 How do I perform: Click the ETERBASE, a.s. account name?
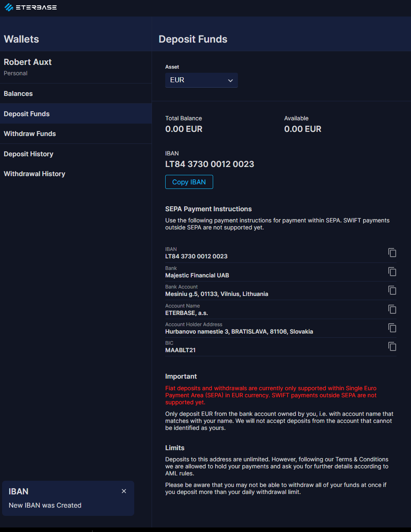coord(187,313)
